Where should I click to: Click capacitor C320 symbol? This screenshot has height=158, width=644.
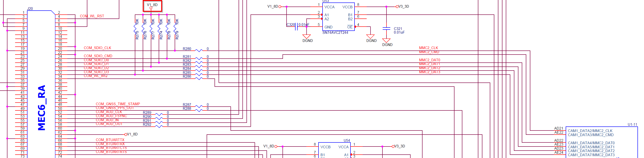tap(297, 27)
